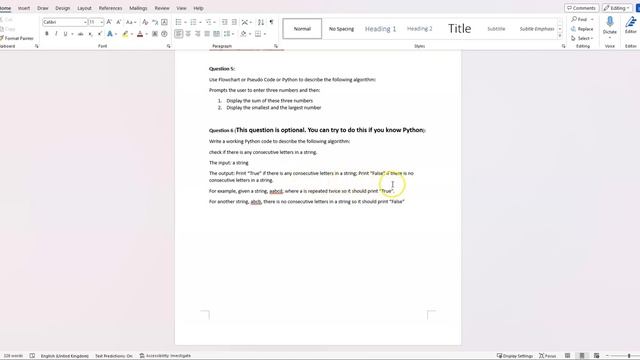640x360 pixels.
Task: Toggle Italic formatting
Action: tap(56, 34)
